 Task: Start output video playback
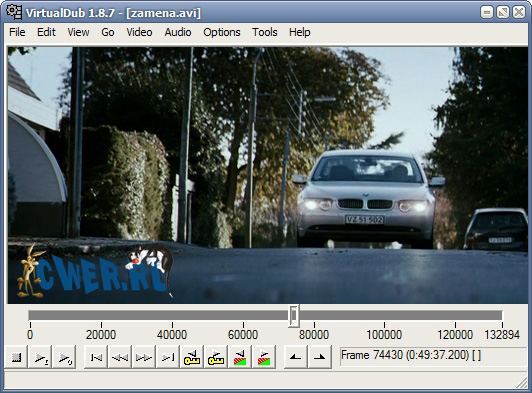pyautogui.click(x=64, y=357)
